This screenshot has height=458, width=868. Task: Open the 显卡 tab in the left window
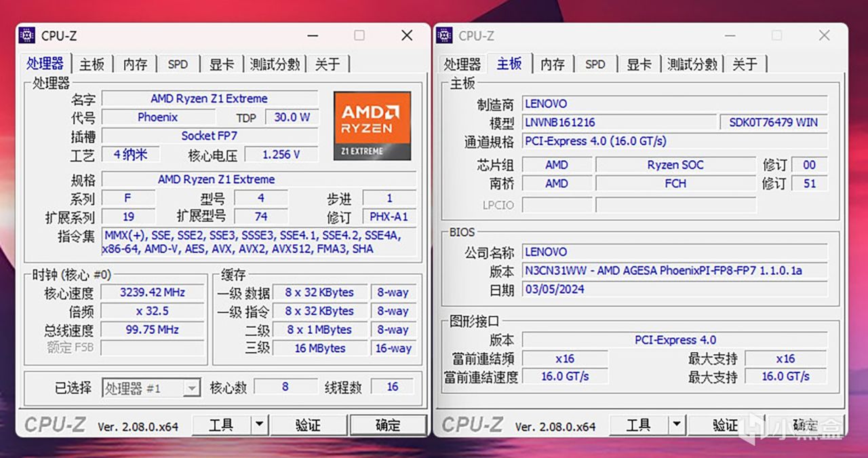click(221, 64)
